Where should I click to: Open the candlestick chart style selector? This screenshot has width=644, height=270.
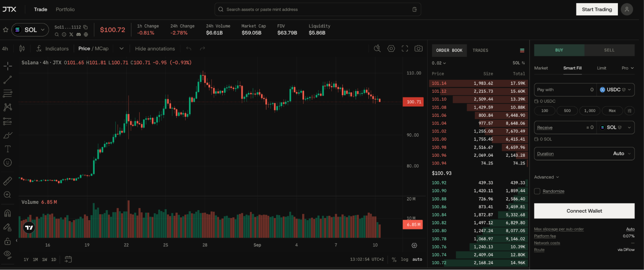coord(22,49)
